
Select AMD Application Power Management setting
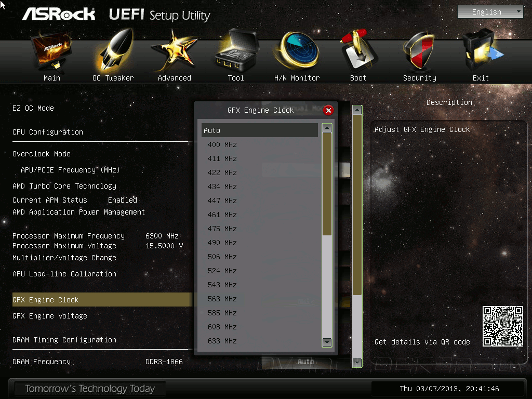(79, 212)
